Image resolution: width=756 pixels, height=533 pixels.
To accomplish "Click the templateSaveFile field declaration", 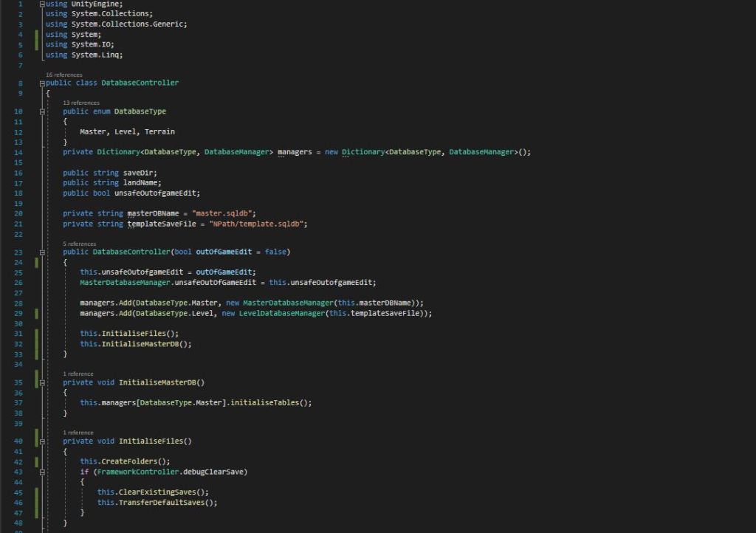I will click(162, 224).
